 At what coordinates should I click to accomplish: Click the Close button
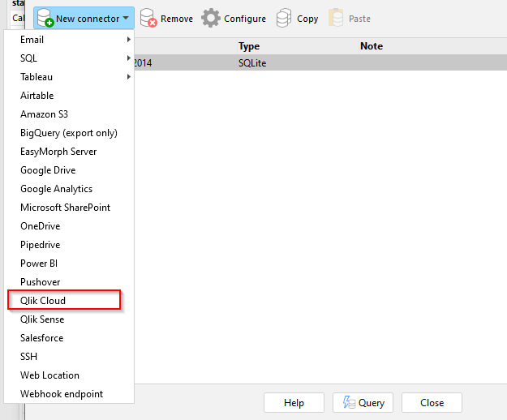click(x=432, y=402)
